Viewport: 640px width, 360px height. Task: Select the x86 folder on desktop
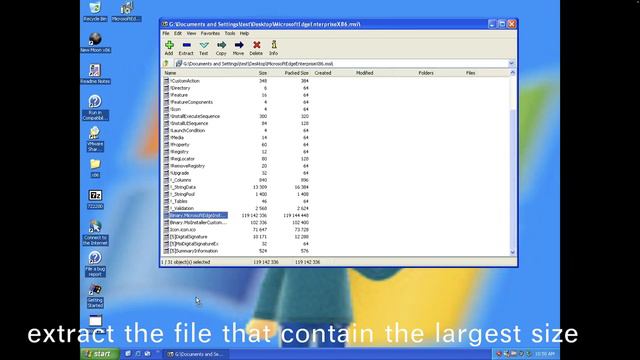[95, 168]
